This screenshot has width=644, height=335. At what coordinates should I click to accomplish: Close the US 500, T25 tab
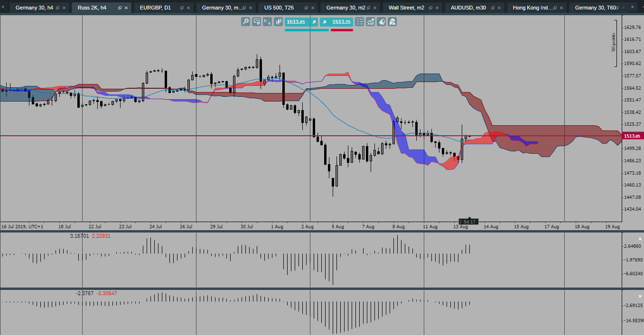point(313,8)
